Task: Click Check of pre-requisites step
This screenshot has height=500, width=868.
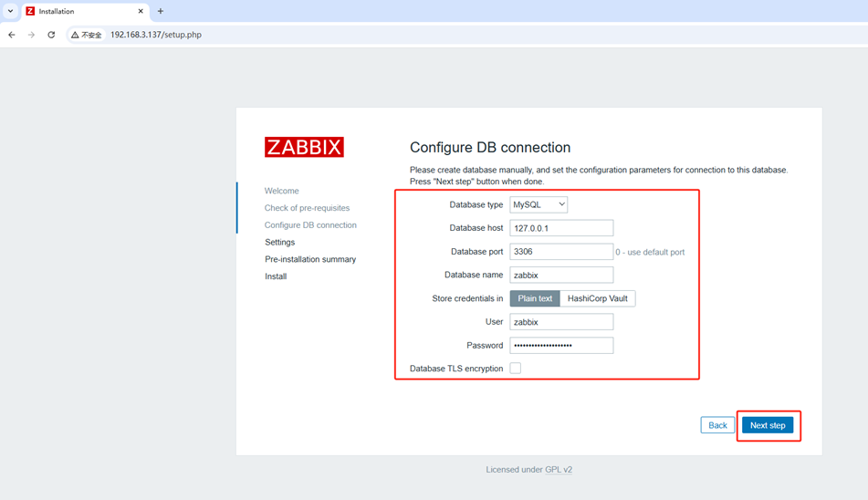Action: coord(308,208)
